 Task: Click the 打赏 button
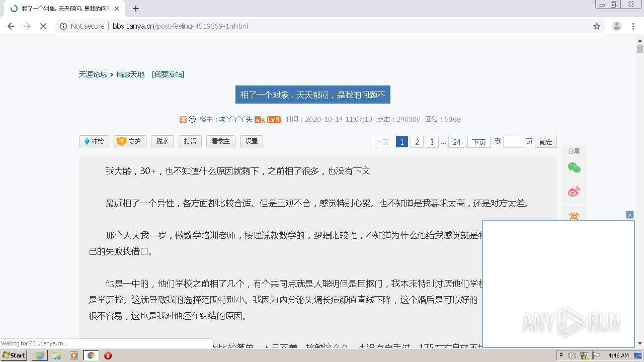[190, 141]
